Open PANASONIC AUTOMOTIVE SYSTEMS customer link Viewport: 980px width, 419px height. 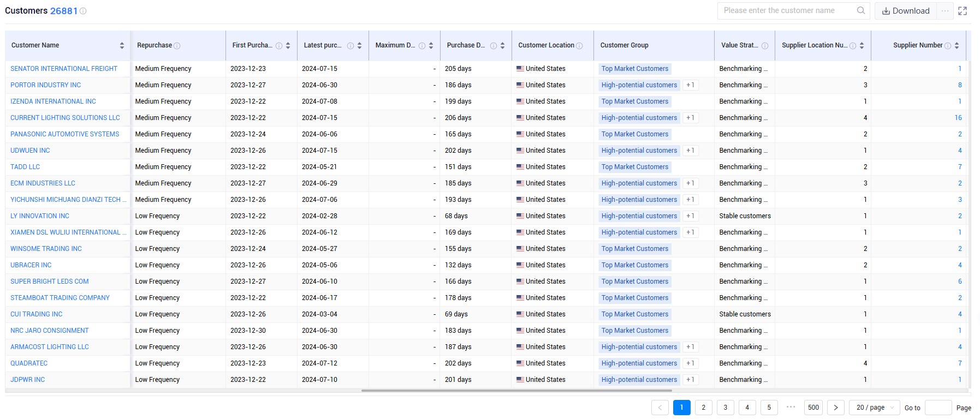coord(64,134)
